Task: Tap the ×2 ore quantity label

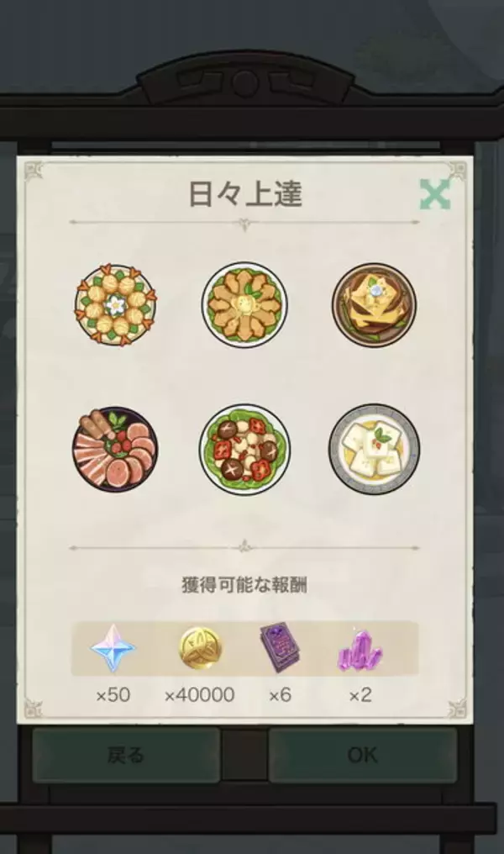Action: [360, 695]
